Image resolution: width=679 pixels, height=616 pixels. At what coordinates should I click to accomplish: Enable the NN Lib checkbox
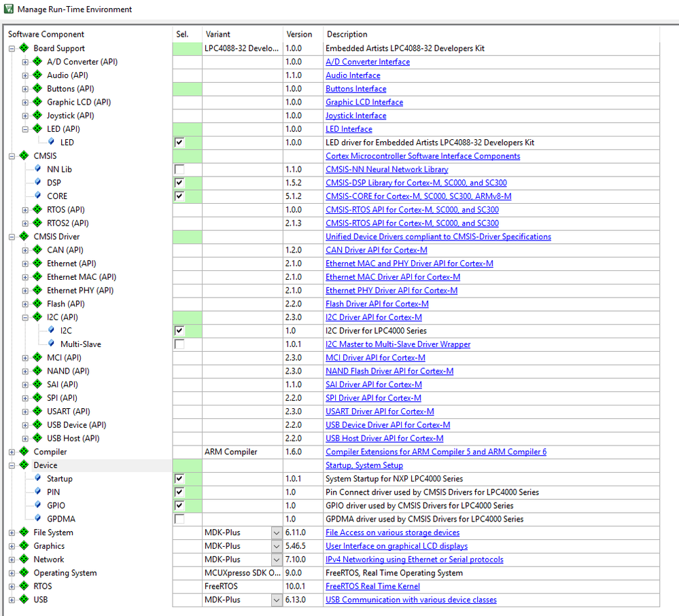point(179,169)
